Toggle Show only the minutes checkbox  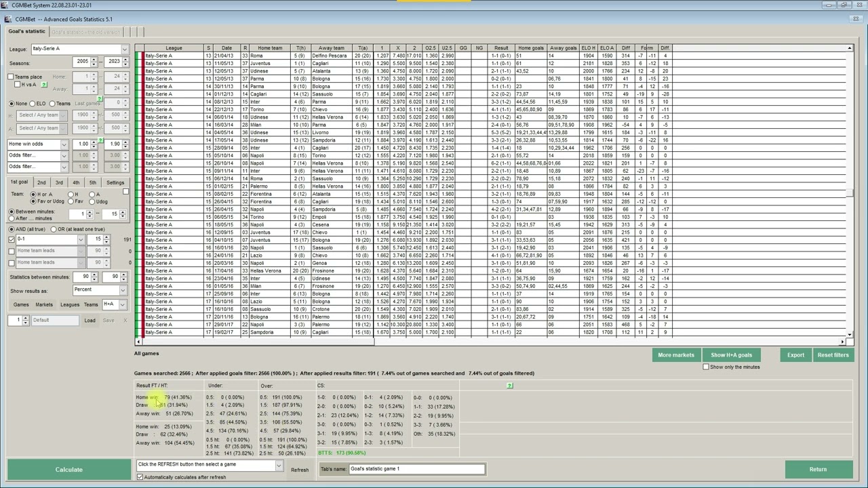click(x=706, y=367)
